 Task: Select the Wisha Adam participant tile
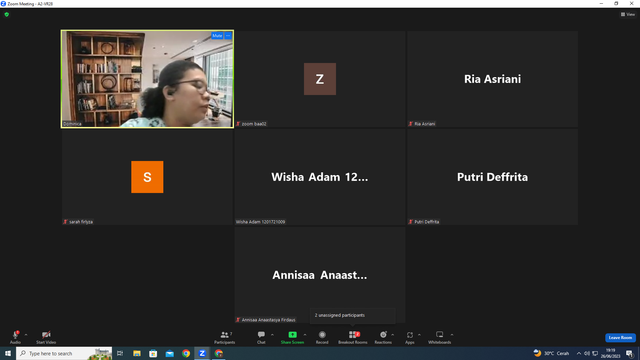tap(320, 177)
